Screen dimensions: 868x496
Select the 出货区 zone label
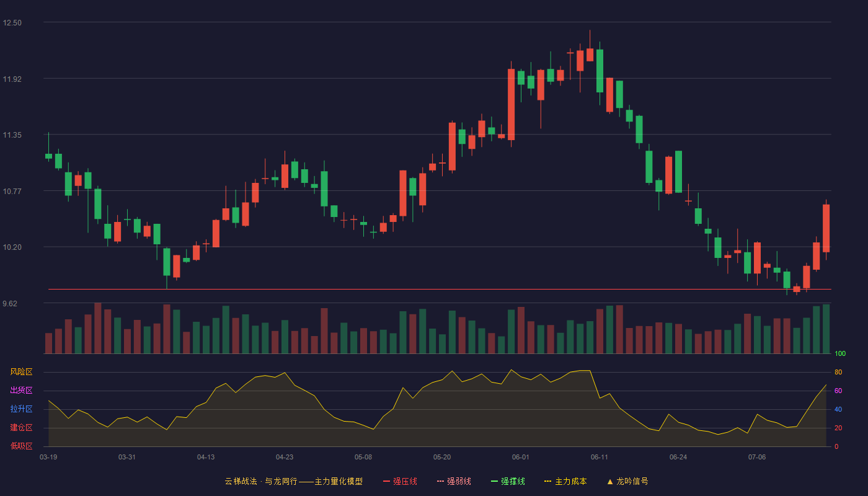tap(21, 391)
